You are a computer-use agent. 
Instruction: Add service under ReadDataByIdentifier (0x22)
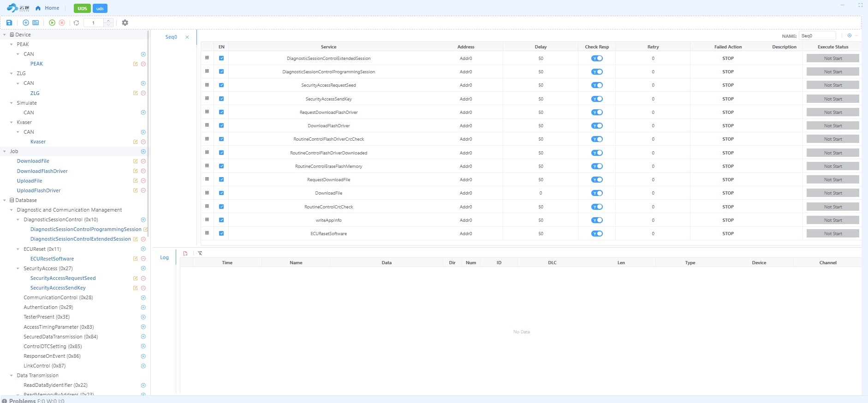point(143,385)
